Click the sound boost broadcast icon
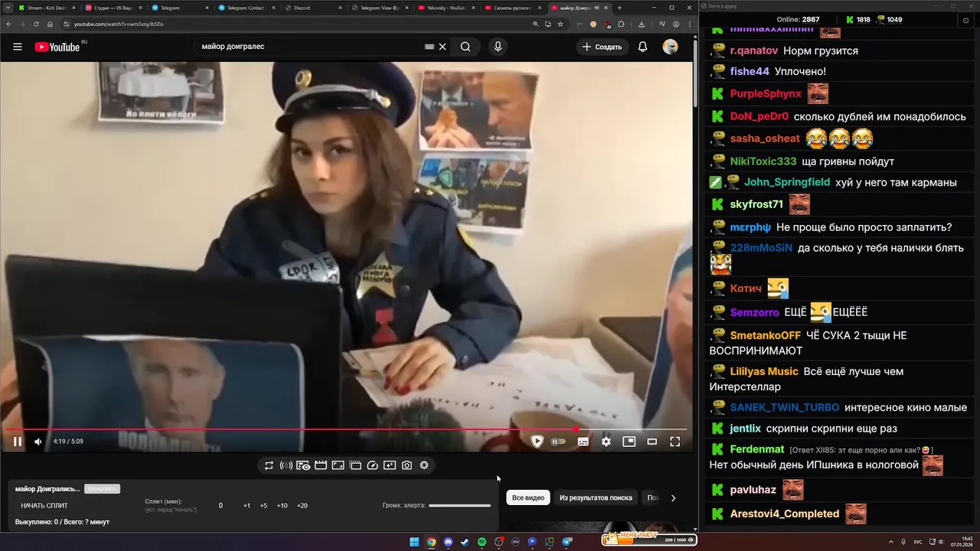The height and width of the screenshot is (551, 980). [x=286, y=465]
